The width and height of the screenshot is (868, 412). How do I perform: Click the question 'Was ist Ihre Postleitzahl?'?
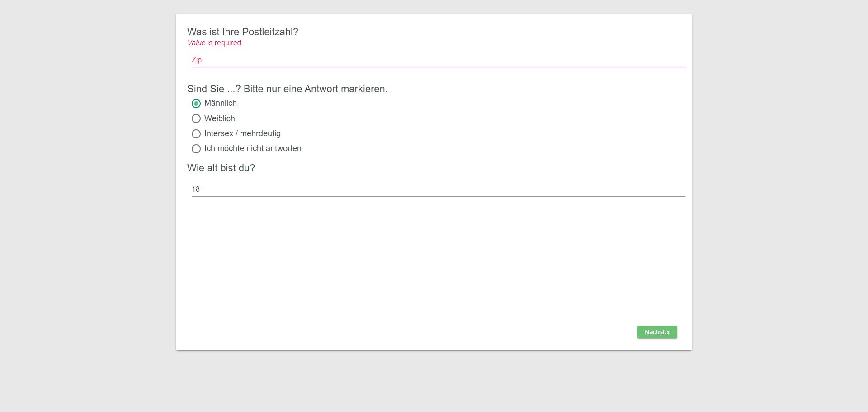pyautogui.click(x=243, y=32)
